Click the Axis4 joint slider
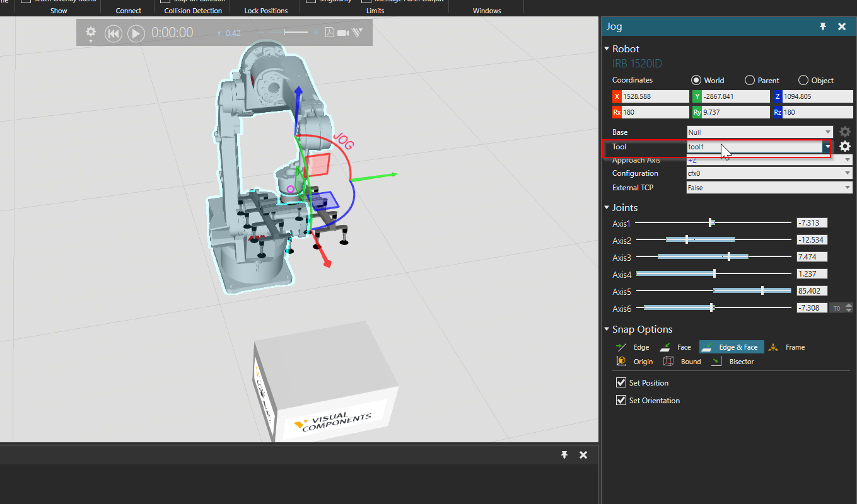Image resolution: width=857 pixels, height=504 pixels. 713,273
